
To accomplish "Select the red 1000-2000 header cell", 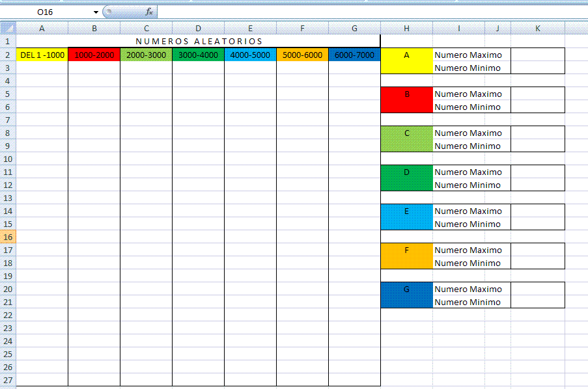I will click(94, 55).
